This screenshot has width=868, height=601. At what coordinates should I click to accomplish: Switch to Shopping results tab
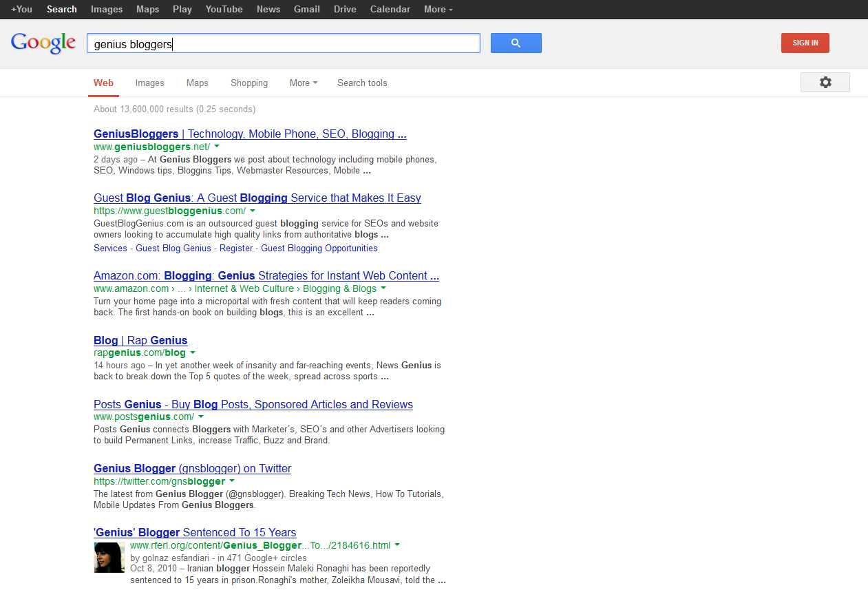tap(249, 83)
